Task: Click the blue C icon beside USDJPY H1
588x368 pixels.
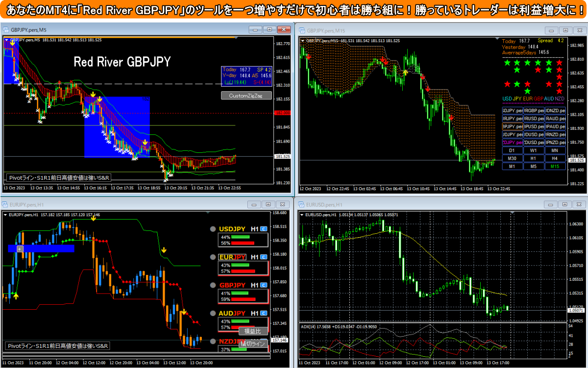Action: 264,229
